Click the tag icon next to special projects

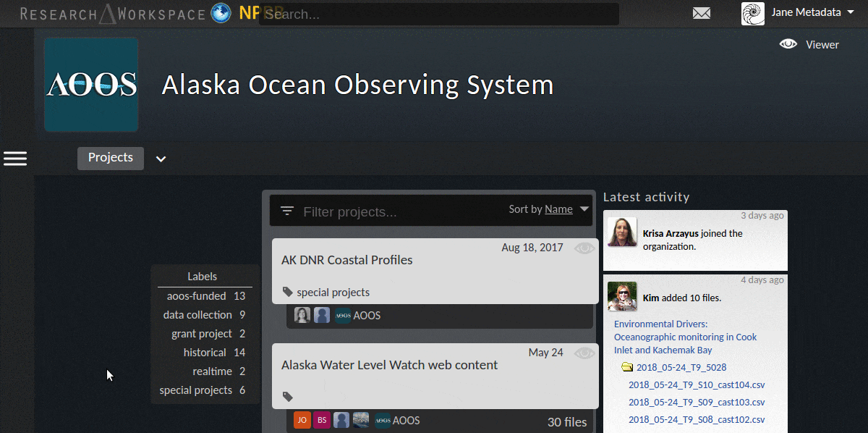coord(288,293)
